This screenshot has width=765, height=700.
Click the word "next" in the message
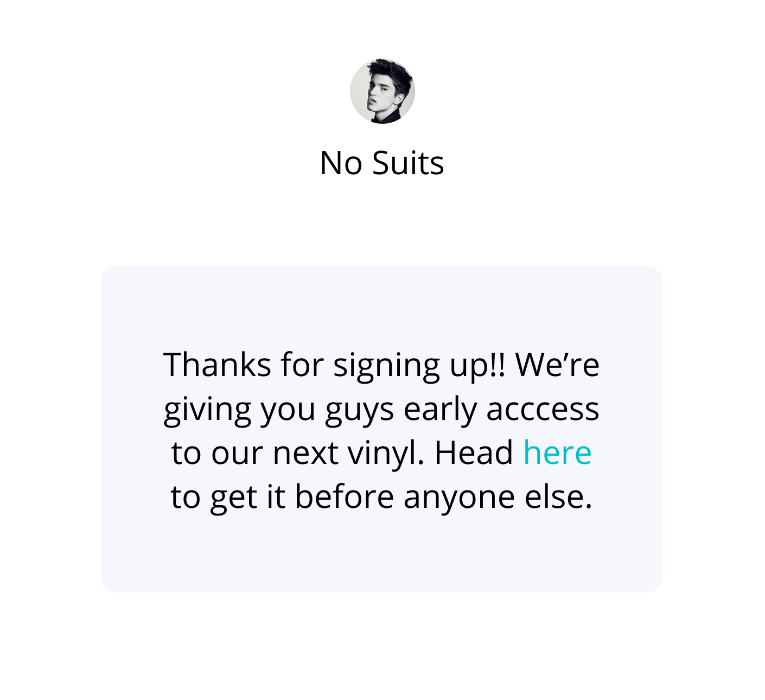[305, 454]
